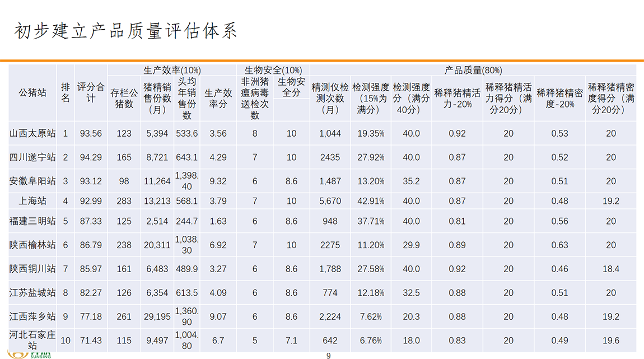The width and height of the screenshot is (644, 359).
Task: Click the 四川遂宁站 station cell
Action: 32,157
